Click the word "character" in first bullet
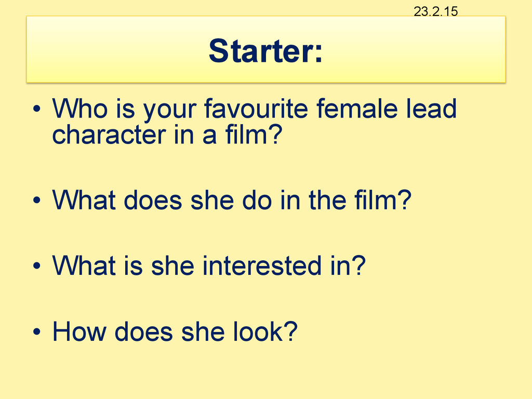This screenshot has height=399, width=532. click(x=109, y=135)
